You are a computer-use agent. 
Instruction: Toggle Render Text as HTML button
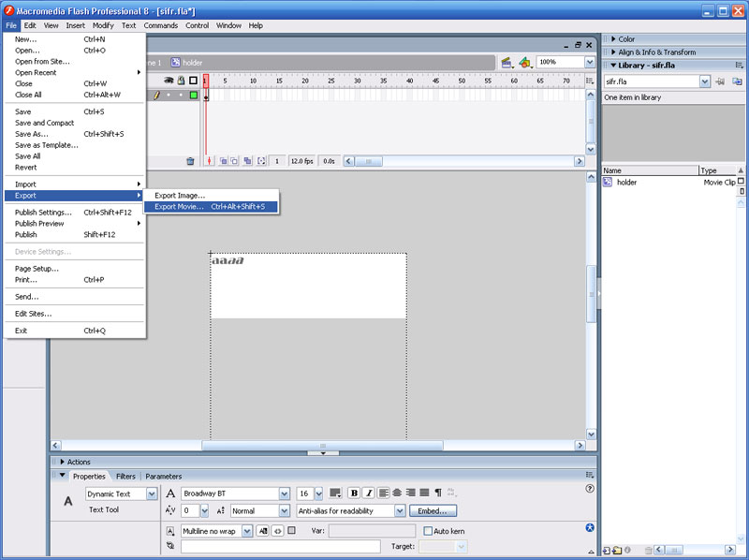coord(277,531)
